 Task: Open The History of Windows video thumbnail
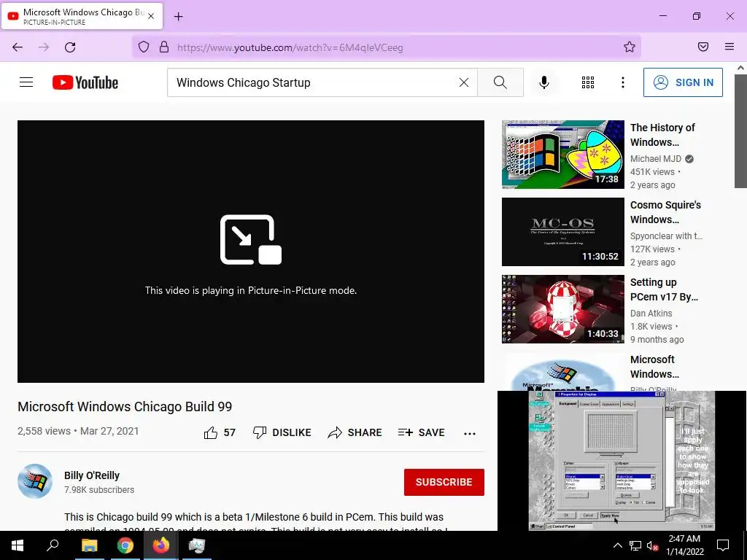click(x=562, y=155)
